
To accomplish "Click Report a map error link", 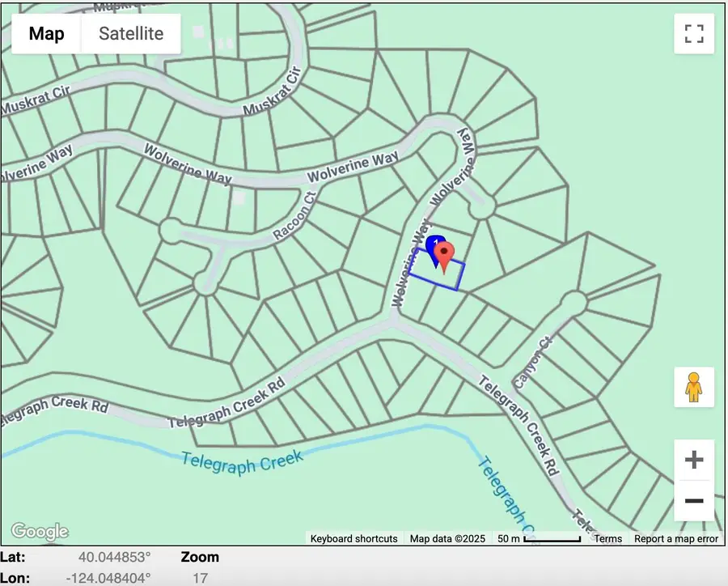I will tap(676, 538).
